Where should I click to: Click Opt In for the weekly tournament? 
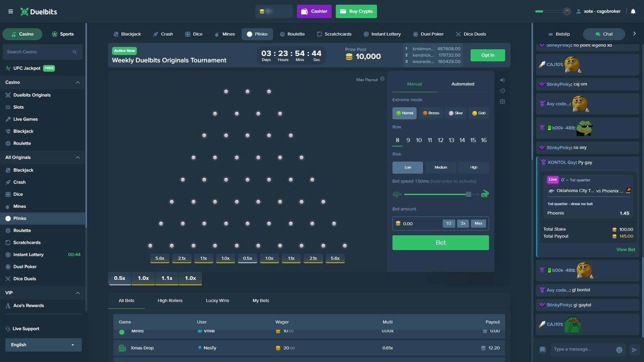(487, 55)
